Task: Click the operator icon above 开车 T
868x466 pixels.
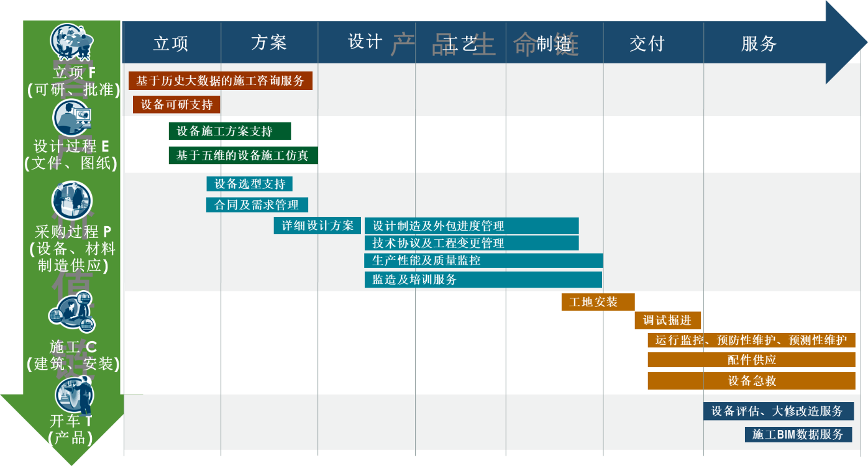Action: pos(75,394)
